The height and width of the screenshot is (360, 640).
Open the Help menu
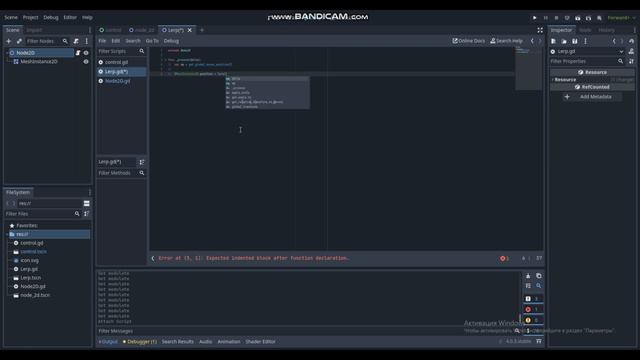pos(87,18)
